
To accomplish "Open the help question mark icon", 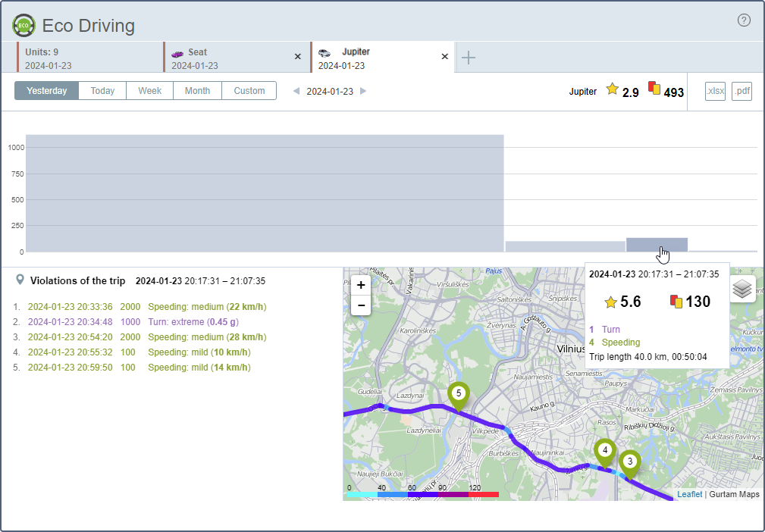I will (x=744, y=20).
